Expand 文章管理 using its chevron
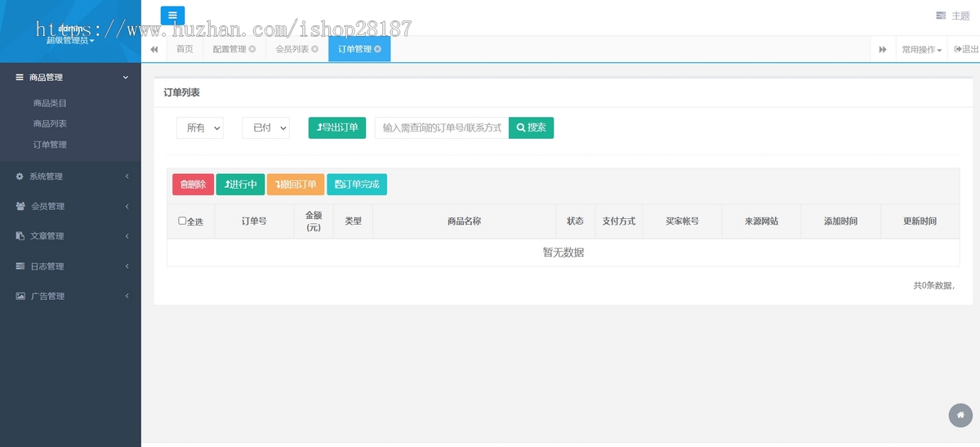Screen dimensions: 980x447 [127, 236]
